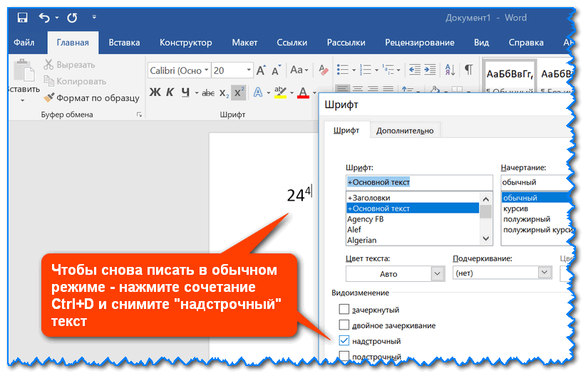Toggle italic formatting (К)
The height and width of the screenshot is (378, 588).
170,93
